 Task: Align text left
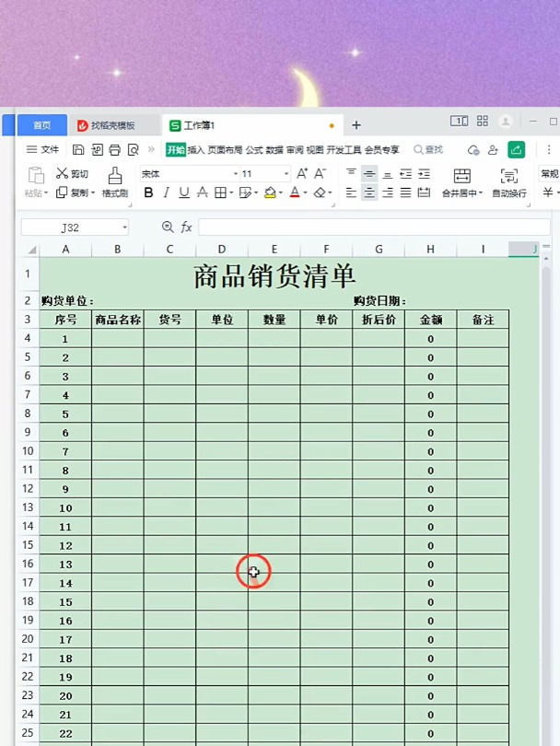click(351, 192)
